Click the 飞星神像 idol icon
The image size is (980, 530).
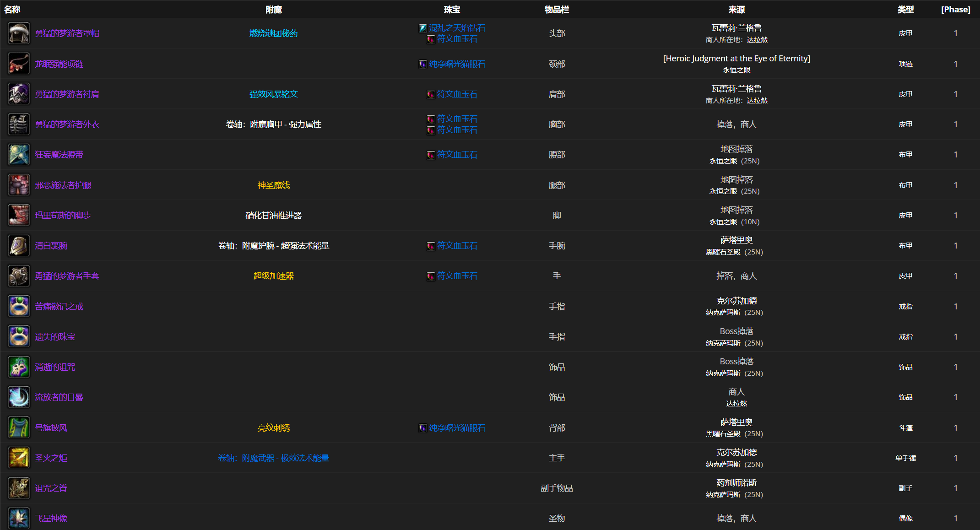[19, 518]
